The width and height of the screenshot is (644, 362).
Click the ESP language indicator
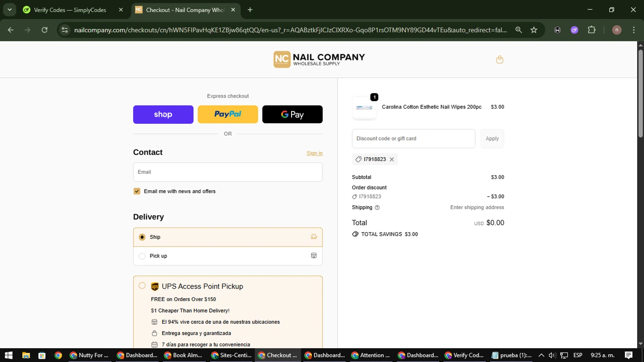[578, 355]
